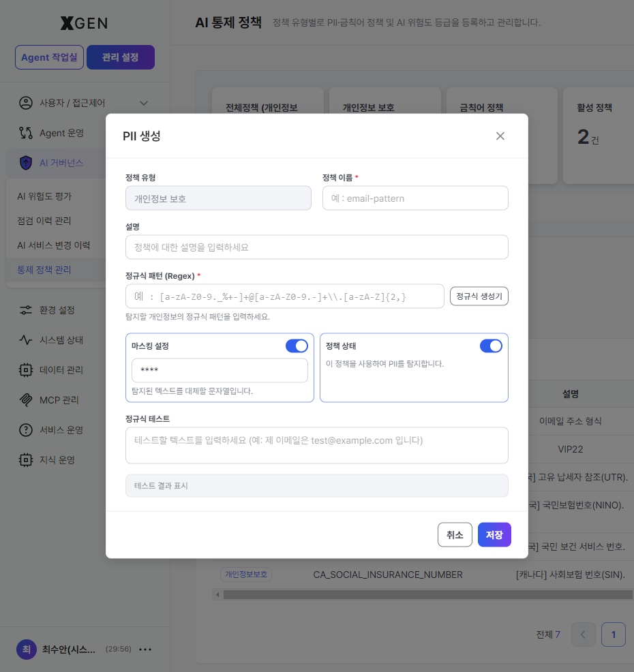Open AI 위험도 평가 menu item
634x672 pixels.
point(44,196)
